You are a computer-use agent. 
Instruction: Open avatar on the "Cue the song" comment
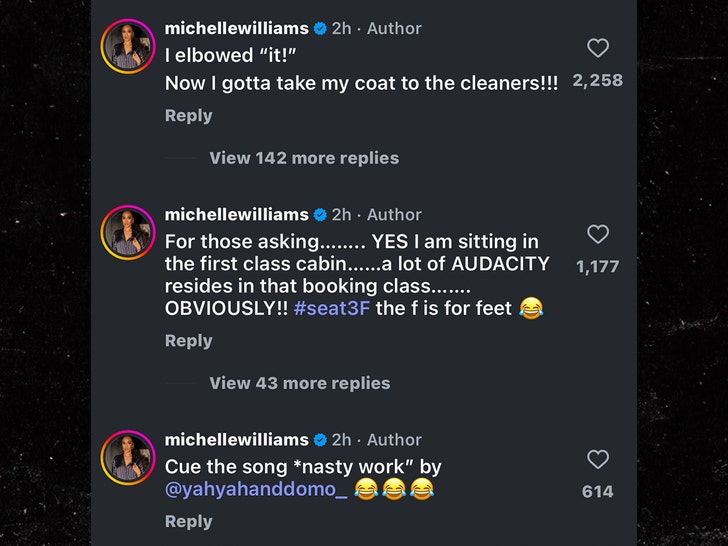[x=128, y=458]
